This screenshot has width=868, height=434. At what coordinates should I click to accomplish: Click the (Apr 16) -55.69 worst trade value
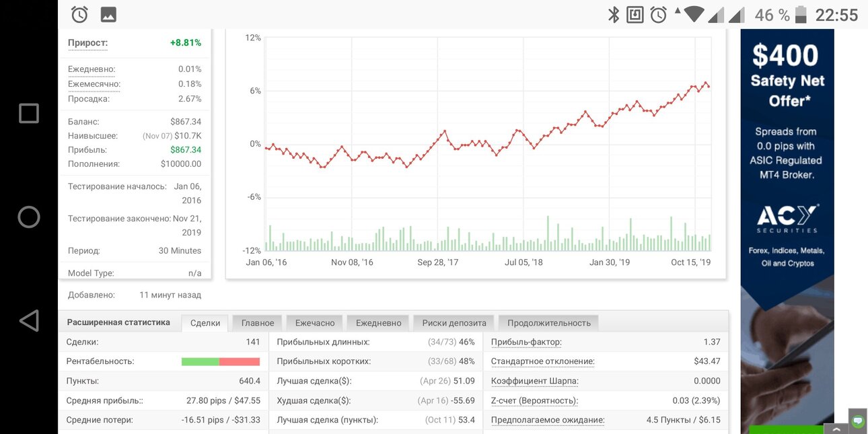pyautogui.click(x=446, y=400)
